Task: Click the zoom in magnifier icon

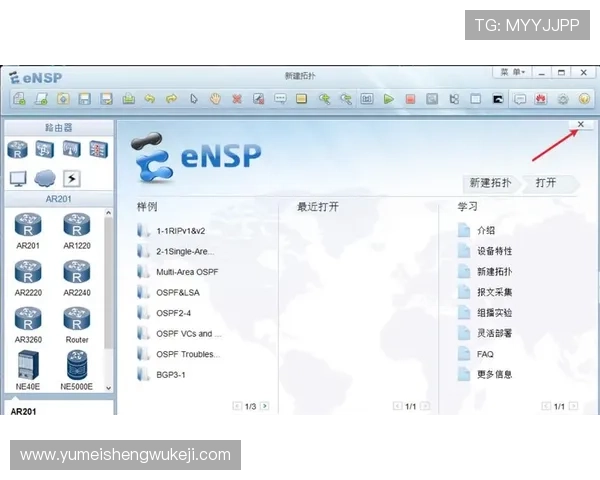Action: (324, 99)
